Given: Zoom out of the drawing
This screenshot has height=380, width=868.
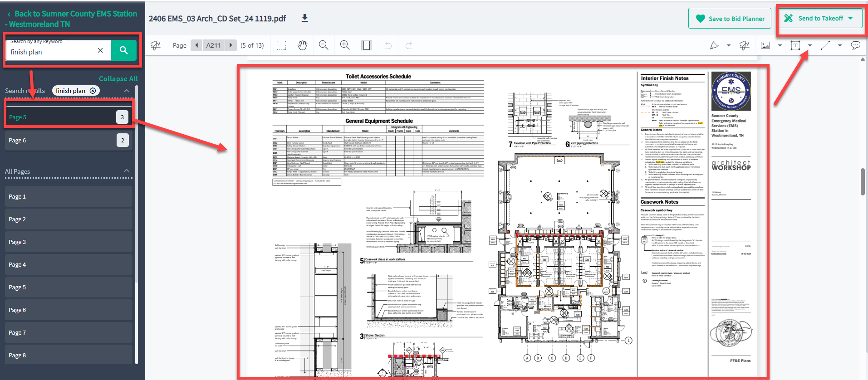Looking at the screenshot, I should (324, 45).
